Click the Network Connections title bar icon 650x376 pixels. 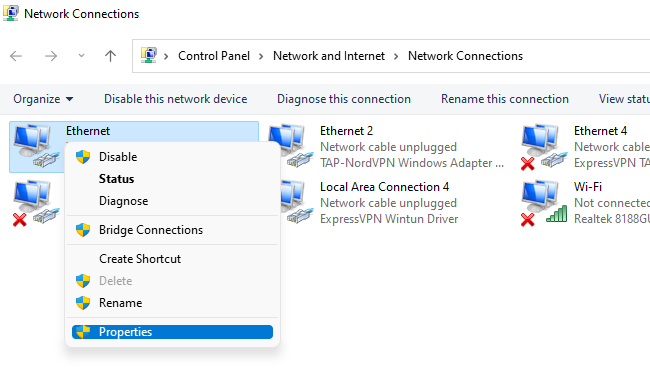pos(11,13)
